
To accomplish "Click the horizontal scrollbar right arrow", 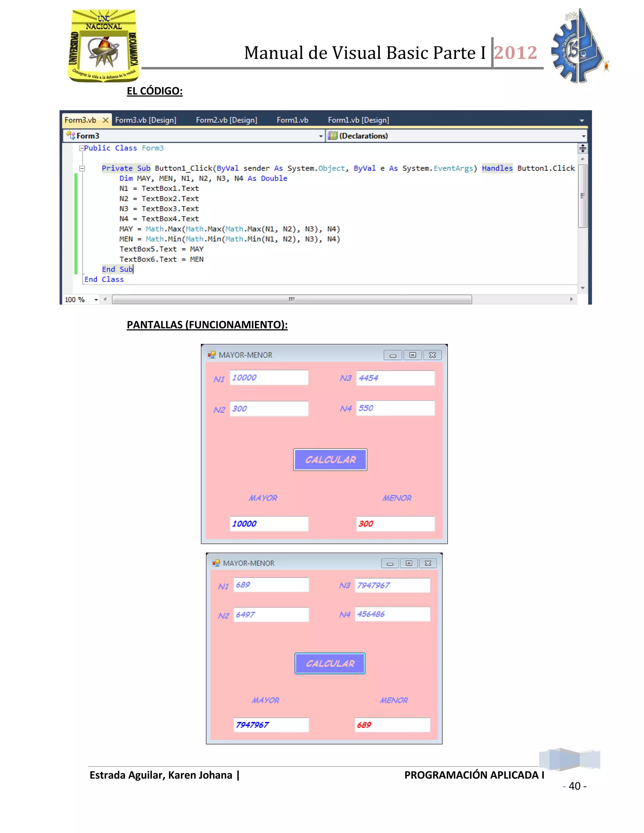I will (571, 299).
